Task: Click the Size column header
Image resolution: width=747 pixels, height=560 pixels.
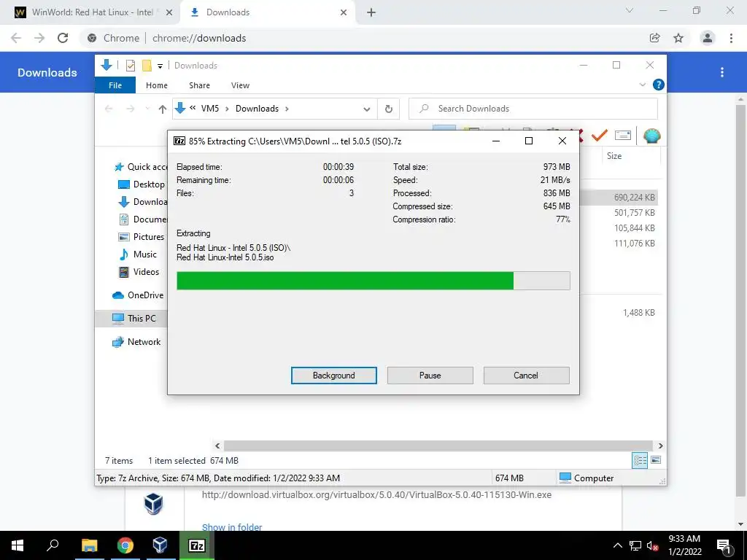Action: (614, 156)
